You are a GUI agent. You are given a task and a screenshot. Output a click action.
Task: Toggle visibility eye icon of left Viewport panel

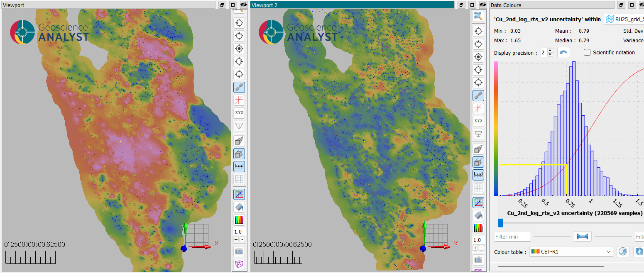pos(244,5)
